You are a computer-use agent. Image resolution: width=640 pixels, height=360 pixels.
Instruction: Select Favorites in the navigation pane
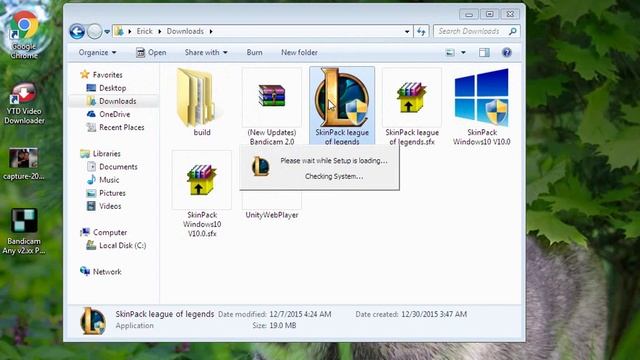tap(102, 75)
